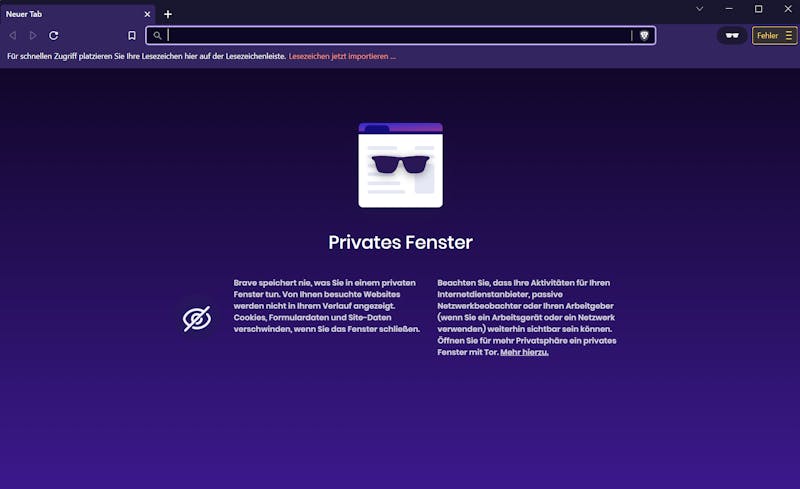Go back using the back arrow
800x489 pixels.
[x=13, y=35]
